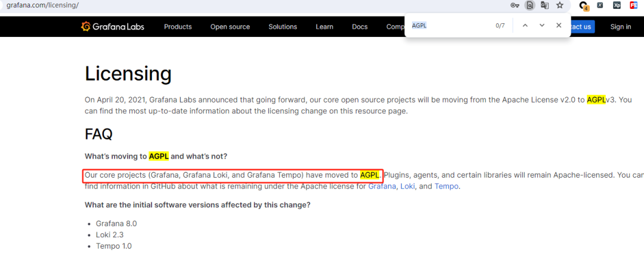This screenshot has width=644, height=257.
Task: Open the Docs menu
Action: pyautogui.click(x=360, y=27)
